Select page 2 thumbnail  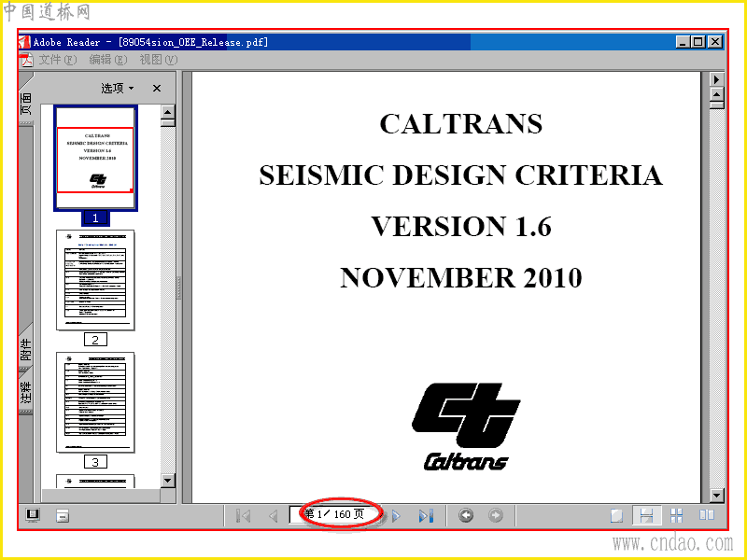click(x=95, y=281)
